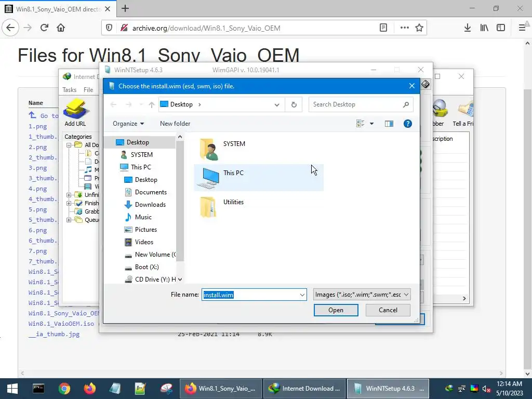Expand the File name history dropdown
This screenshot has width=532, height=399.
(x=302, y=295)
